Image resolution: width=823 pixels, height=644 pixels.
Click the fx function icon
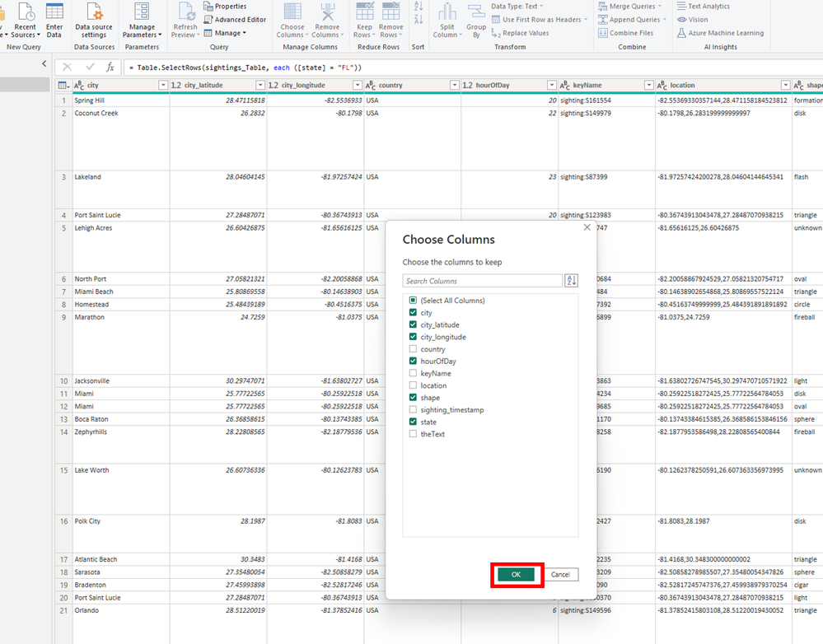pos(110,67)
